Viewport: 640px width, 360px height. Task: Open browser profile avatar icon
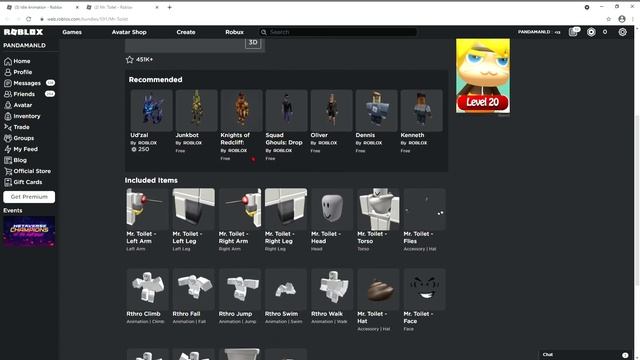622,19
